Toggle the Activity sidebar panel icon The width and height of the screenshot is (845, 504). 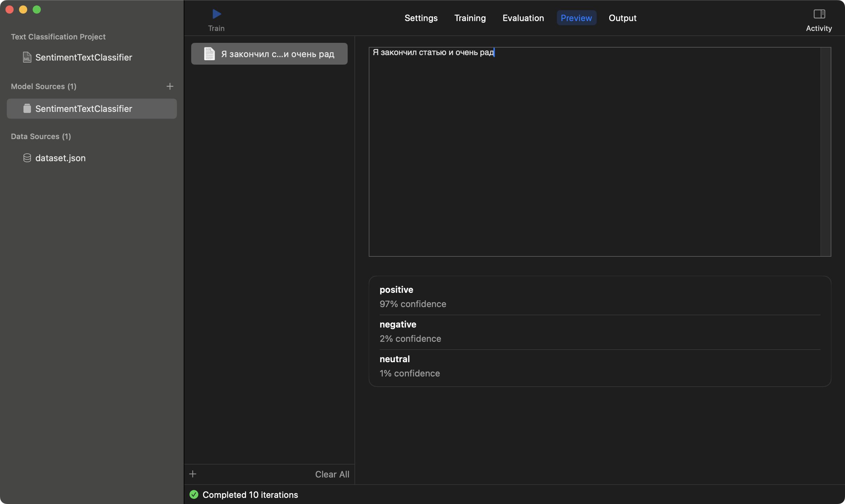(x=819, y=14)
